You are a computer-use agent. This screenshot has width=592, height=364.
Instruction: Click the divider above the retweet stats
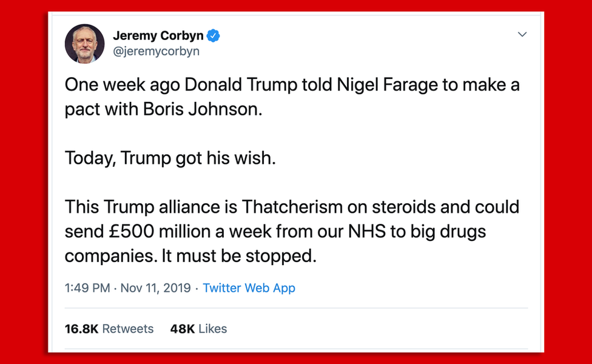click(296, 308)
